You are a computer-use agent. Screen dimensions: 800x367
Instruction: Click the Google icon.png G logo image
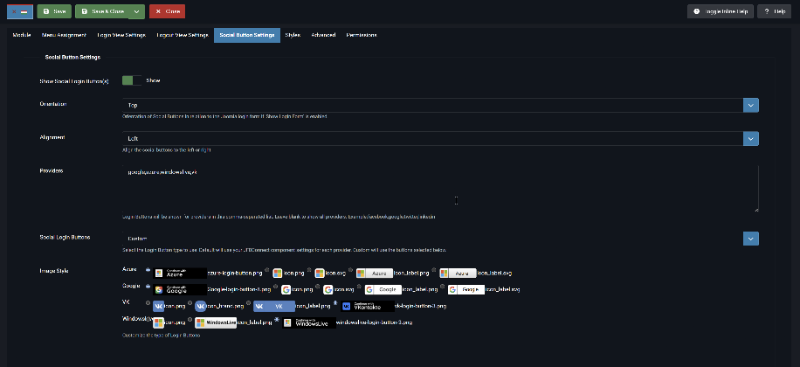pos(286,289)
